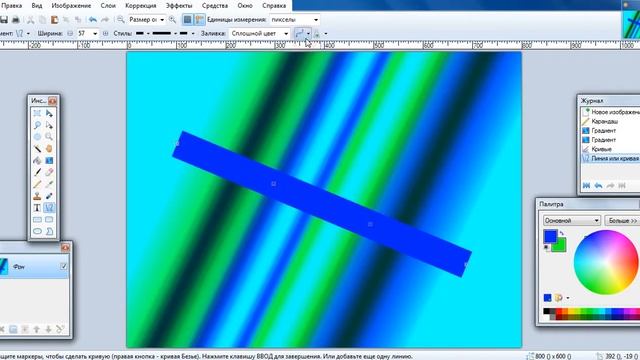
Task: Increase the line width with plus
Action: coord(105,33)
